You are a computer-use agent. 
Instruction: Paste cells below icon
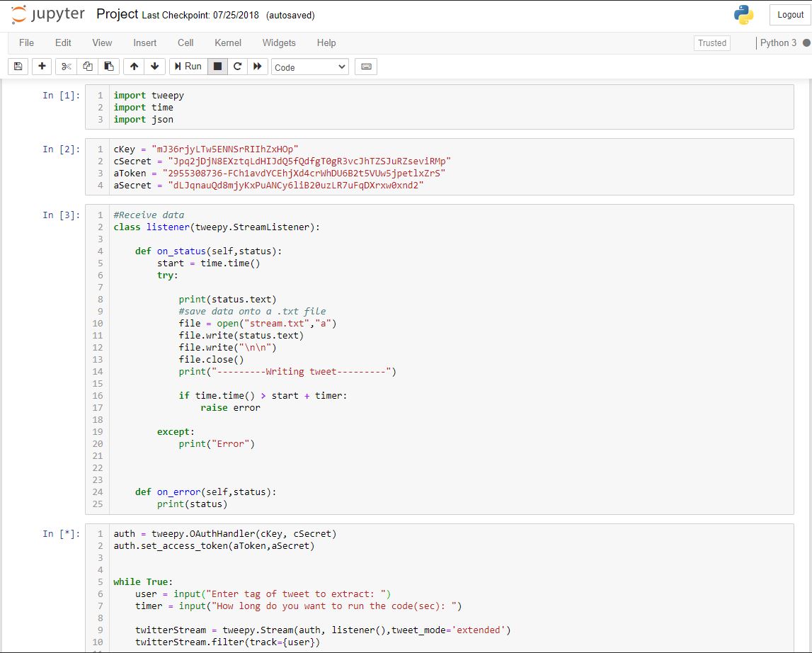tap(109, 67)
